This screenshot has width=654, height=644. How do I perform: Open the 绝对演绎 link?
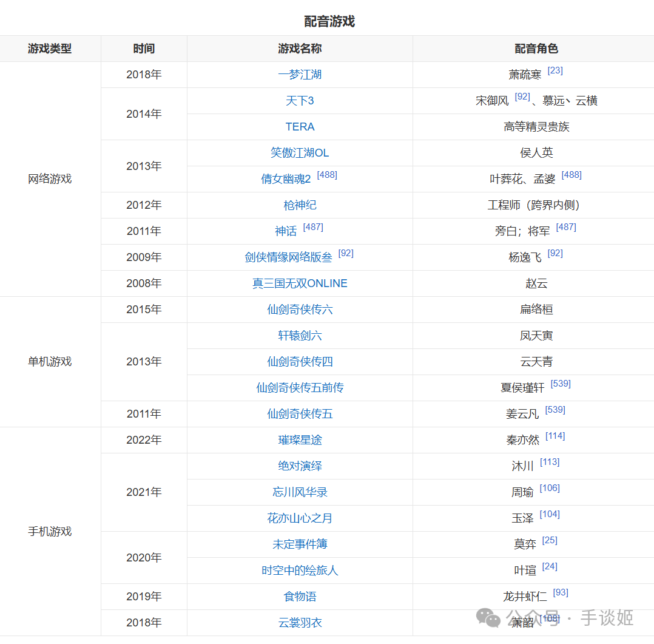(300, 466)
